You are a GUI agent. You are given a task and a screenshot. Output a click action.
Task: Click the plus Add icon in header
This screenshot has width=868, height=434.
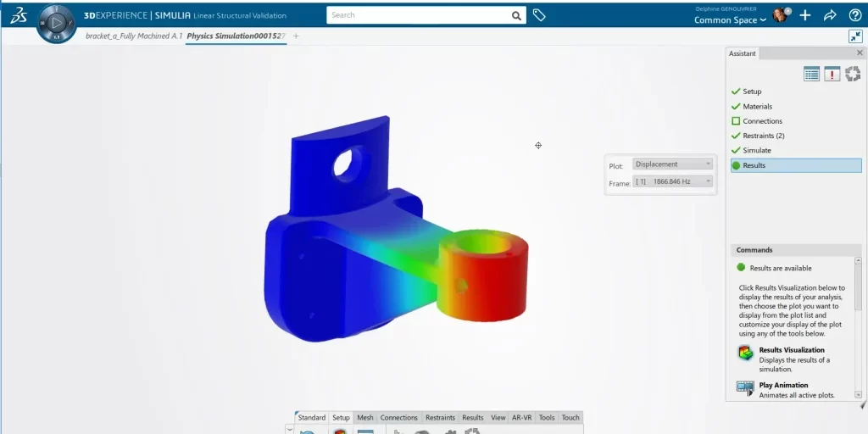[x=805, y=15]
